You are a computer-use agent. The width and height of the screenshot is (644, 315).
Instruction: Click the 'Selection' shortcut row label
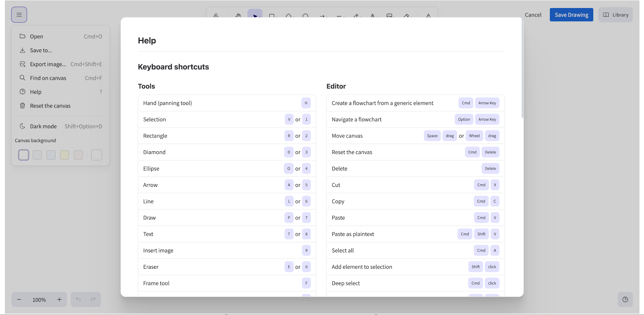click(154, 119)
